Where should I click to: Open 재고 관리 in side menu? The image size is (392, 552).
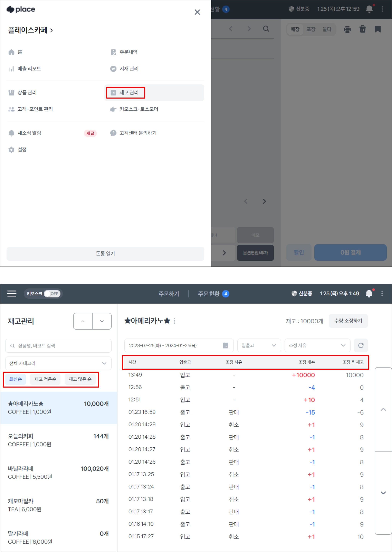(129, 92)
